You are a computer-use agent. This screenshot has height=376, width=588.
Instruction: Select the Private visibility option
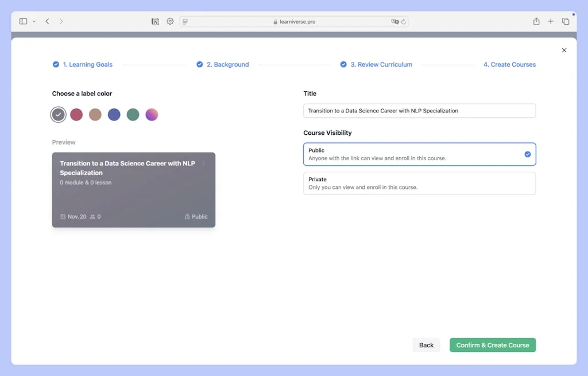pos(419,183)
